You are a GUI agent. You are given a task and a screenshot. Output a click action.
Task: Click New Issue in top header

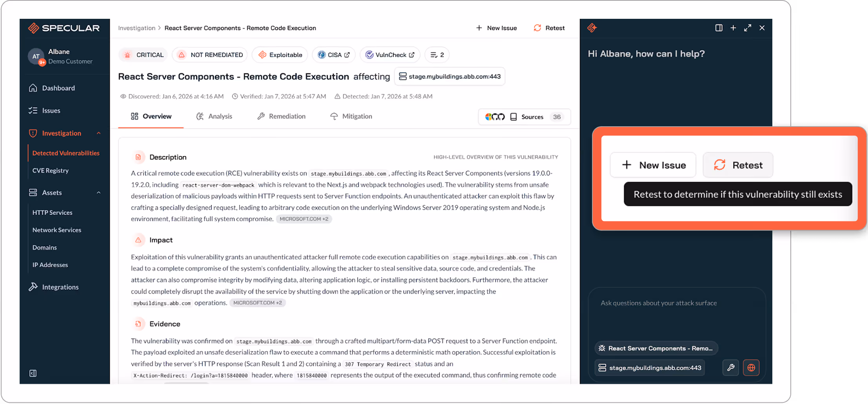point(496,28)
